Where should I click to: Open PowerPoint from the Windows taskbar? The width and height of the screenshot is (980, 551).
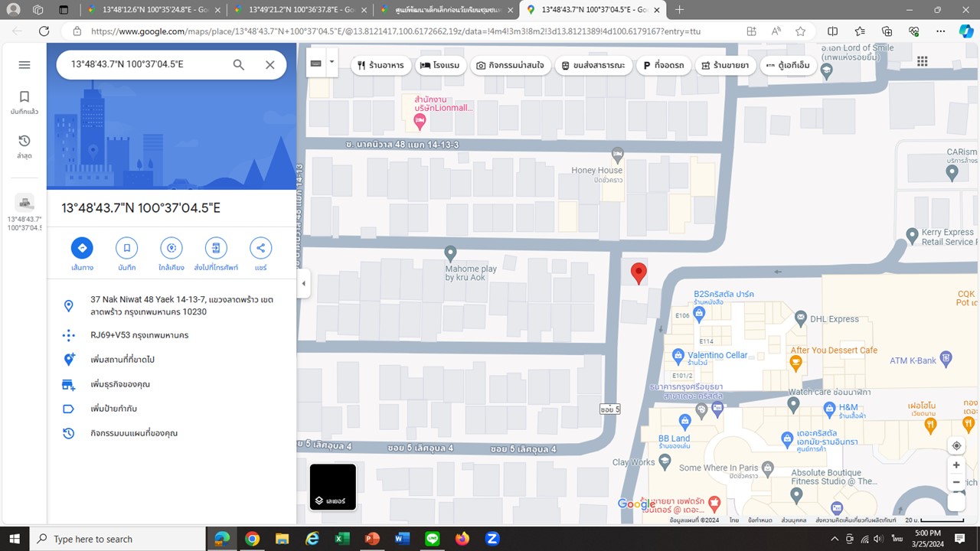(x=372, y=539)
